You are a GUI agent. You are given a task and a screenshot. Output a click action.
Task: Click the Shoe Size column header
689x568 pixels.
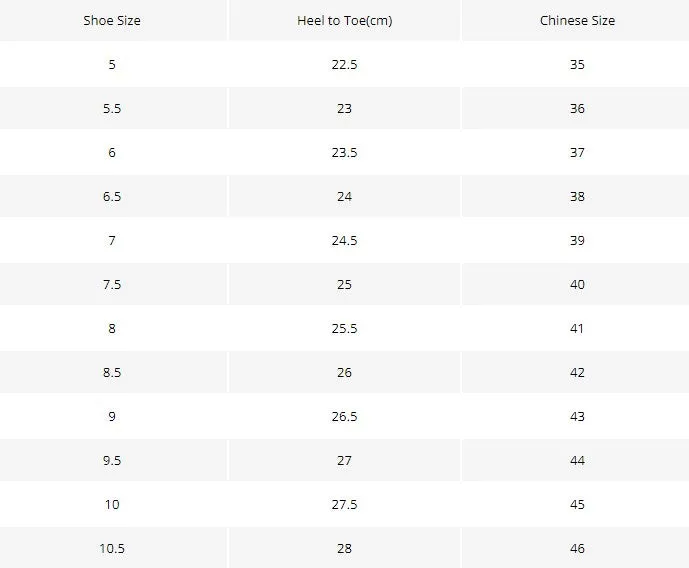112,21
